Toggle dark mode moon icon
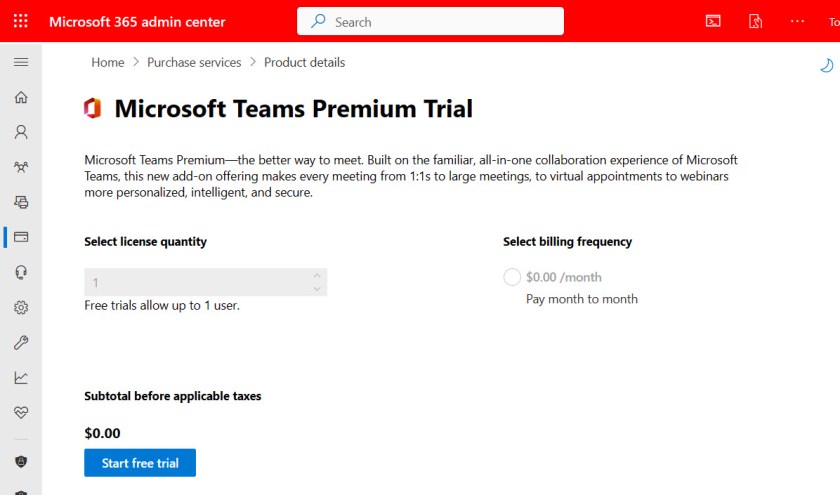The width and height of the screenshot is (840, 495). (827, 65)
